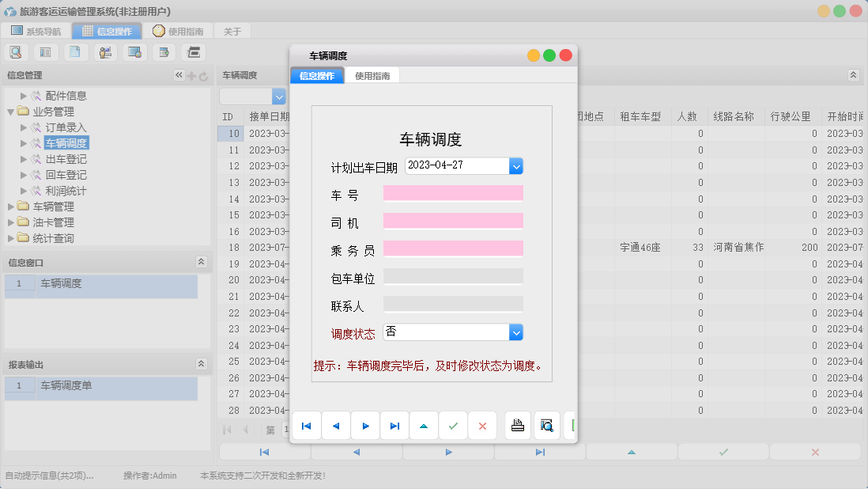Jump to first record with the navigation icon
The height and width of the screenshot is (489, 868).
click(307, 426)
